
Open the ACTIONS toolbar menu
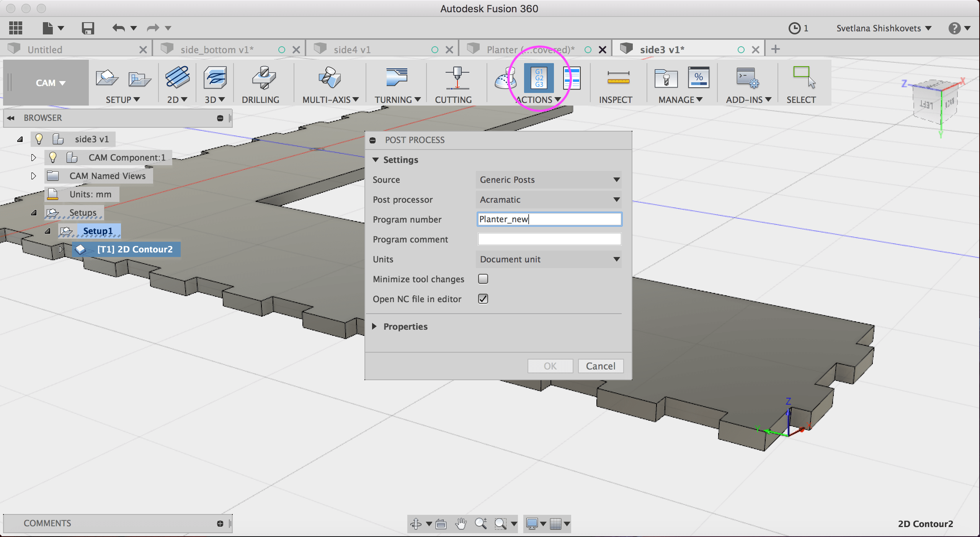538,100
